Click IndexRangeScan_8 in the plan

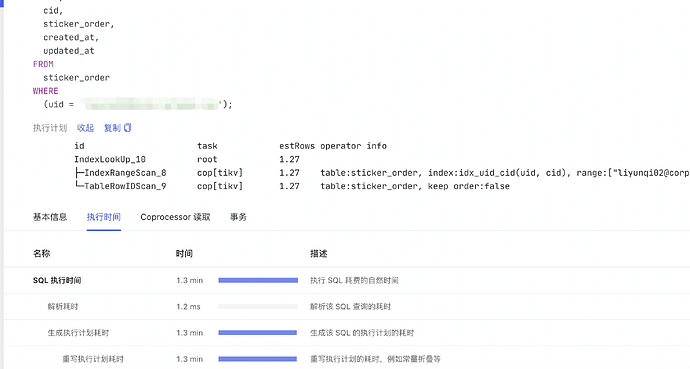(x=125, y=173)
